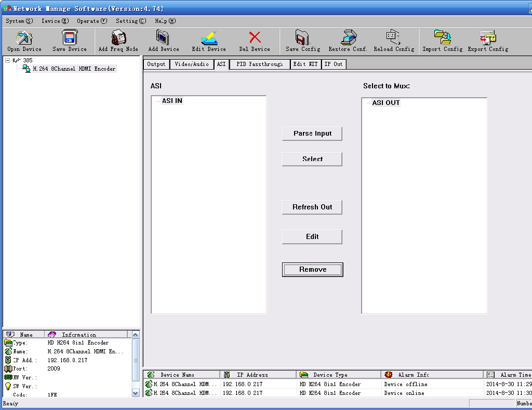Click the Device offline alarm text

406,384
